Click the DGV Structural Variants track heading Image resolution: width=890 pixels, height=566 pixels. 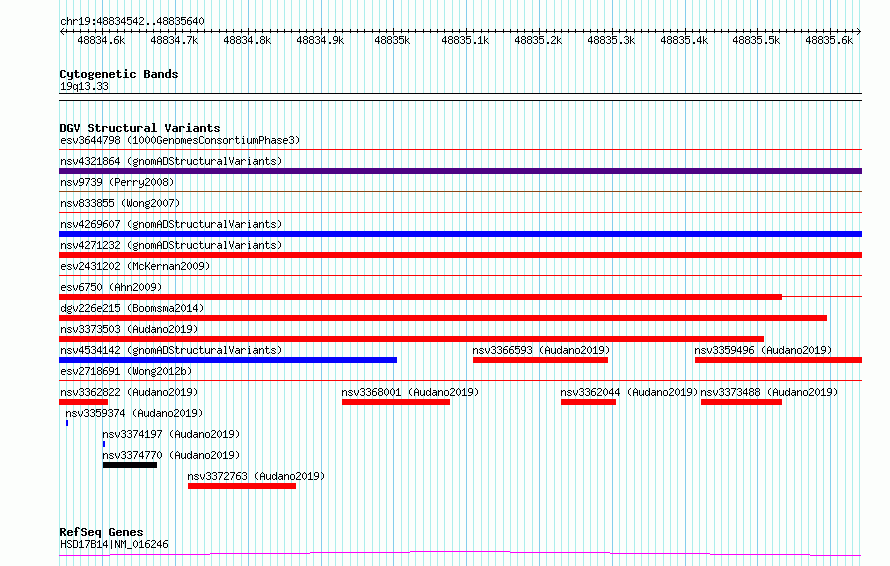(x=140, y=128)
